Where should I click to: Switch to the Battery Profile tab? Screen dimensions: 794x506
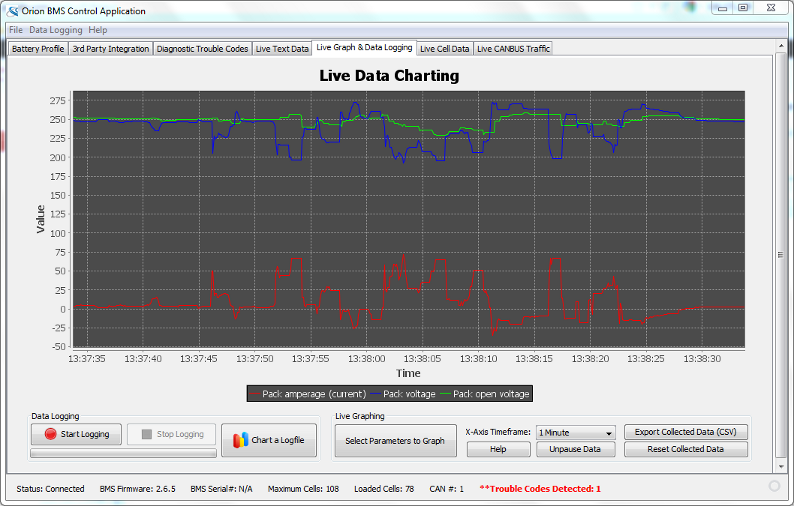(38, 49)
